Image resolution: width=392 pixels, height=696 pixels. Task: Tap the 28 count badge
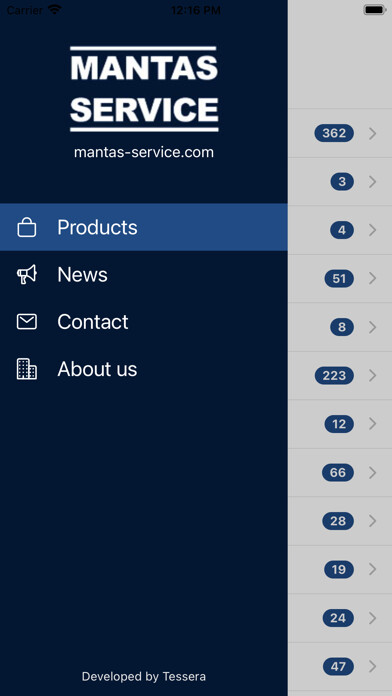point(338,521)
